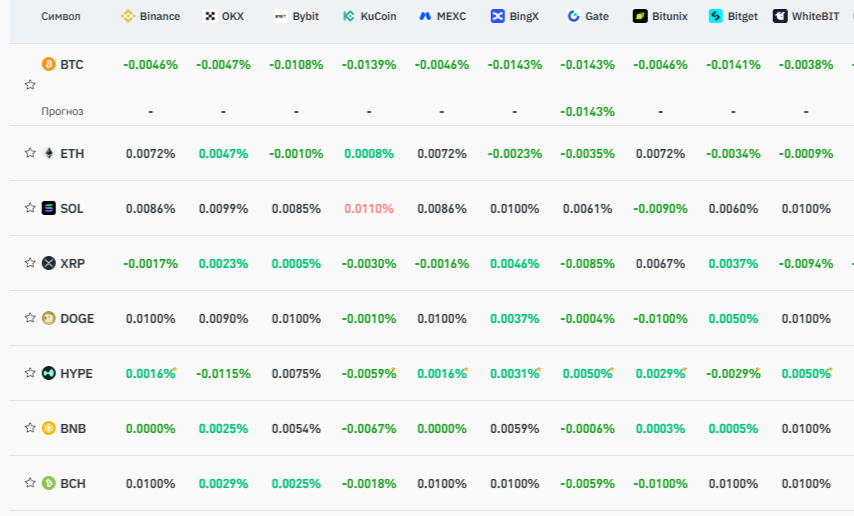Select OKX SOL rate 0.0099%

[x=223, y=208]
